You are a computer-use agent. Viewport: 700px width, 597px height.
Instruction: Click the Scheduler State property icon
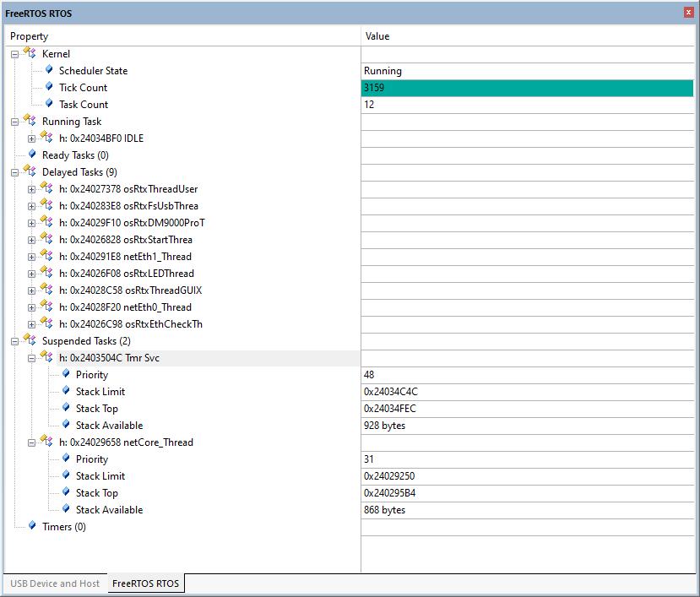point(49,69)
